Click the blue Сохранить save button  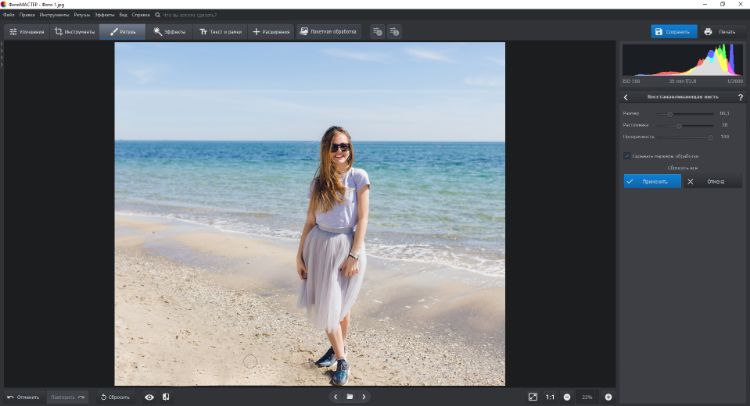pos(673,32)
